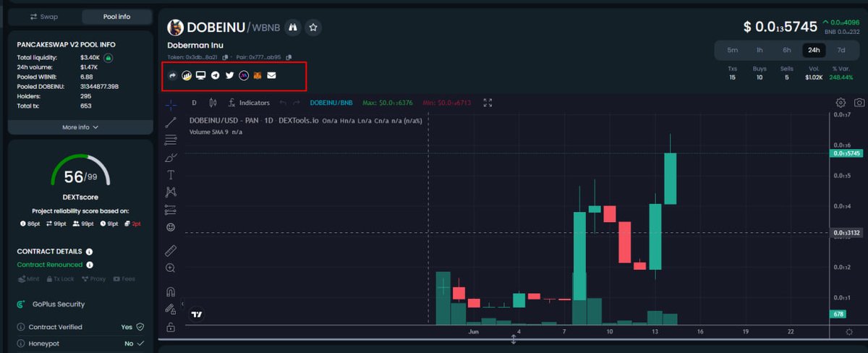
Task: Open the binoculars explorer icon next to DOBEINU
Action: click(293, 27)
